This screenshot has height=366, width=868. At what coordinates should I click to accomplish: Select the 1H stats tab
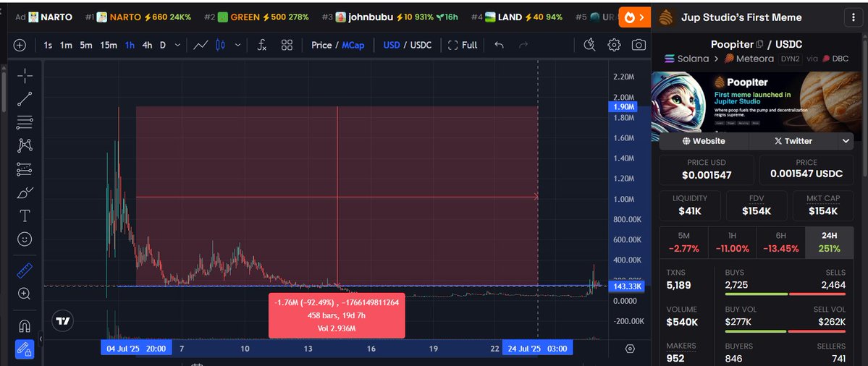(733, 242)
